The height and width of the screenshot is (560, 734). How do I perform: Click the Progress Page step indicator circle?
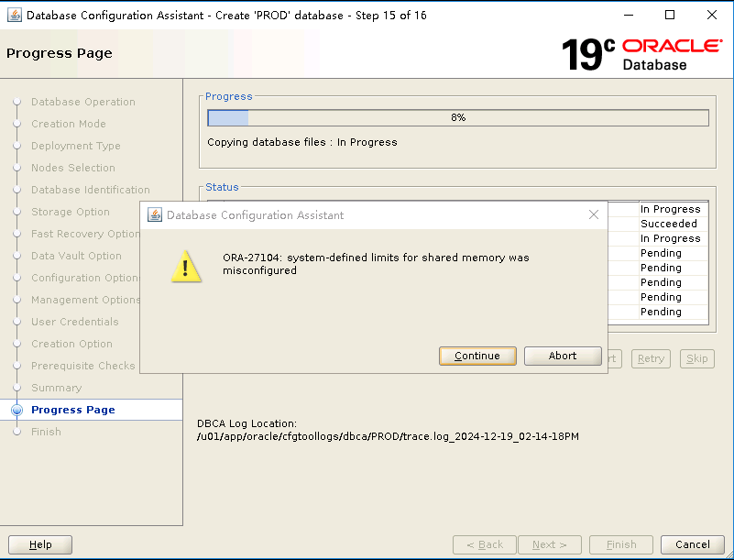(x=16, y=410)
